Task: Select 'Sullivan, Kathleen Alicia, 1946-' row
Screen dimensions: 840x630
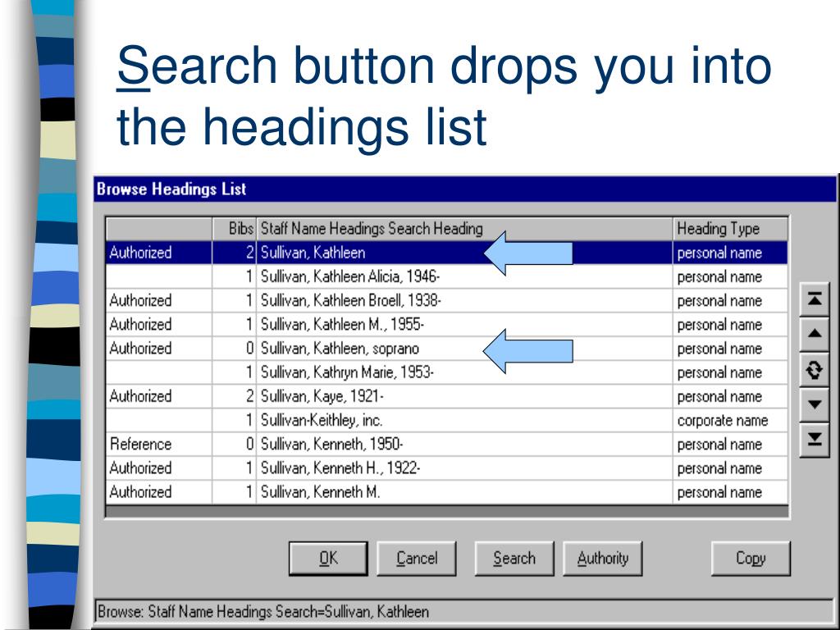Action: 447,277
